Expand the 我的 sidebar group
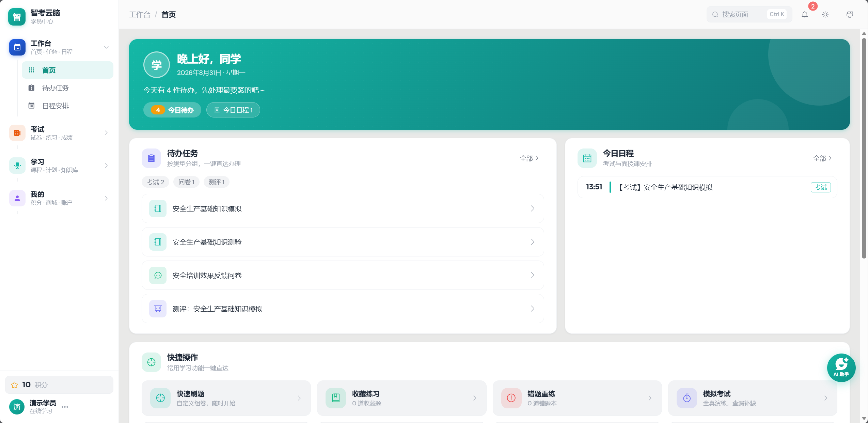The image size is (868, 423). (x=106, y=198)
